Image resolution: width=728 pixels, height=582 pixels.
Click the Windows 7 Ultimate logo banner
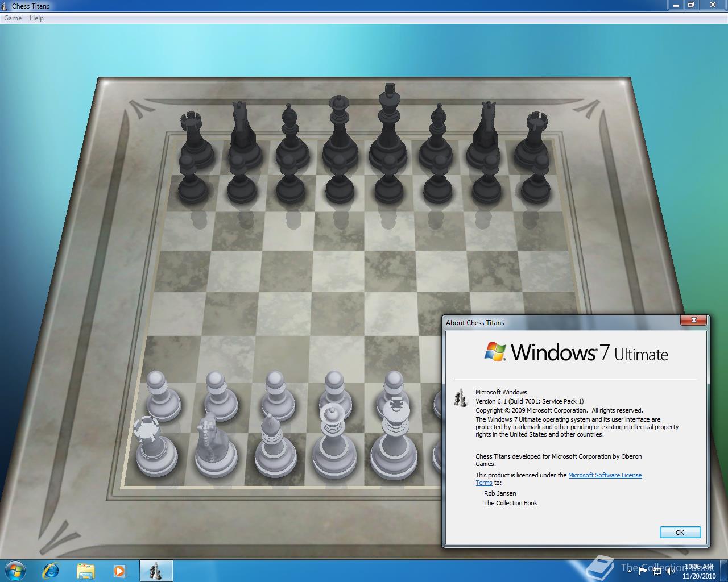coord(576,353)
